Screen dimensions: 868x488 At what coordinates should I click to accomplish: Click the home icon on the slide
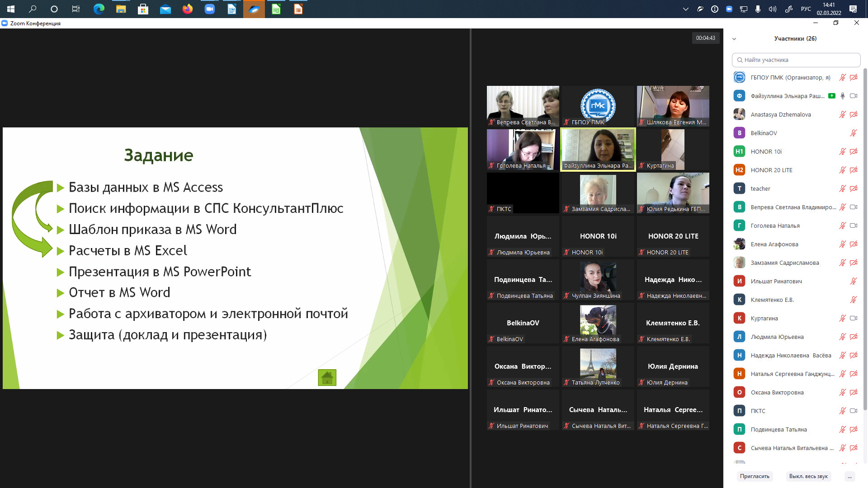pos(327,377)
